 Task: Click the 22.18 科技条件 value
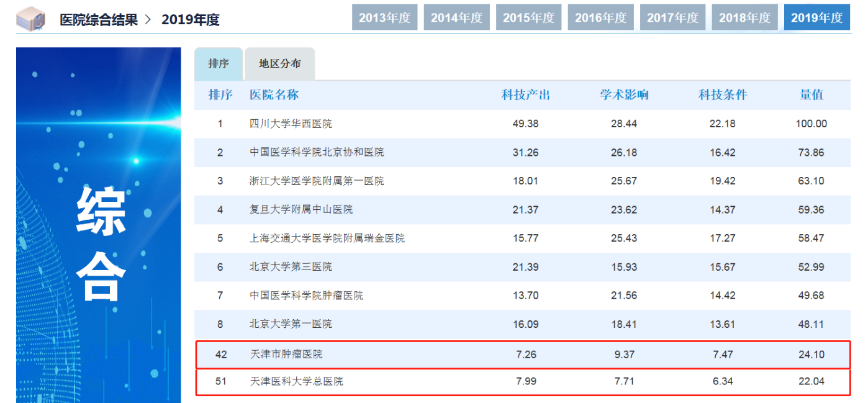[723, 124]
